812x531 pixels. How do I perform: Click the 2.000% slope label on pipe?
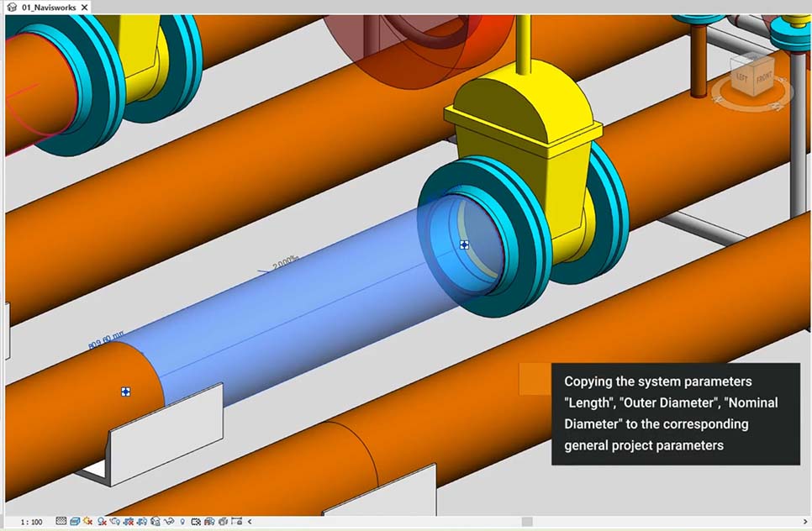coord(285,260)
